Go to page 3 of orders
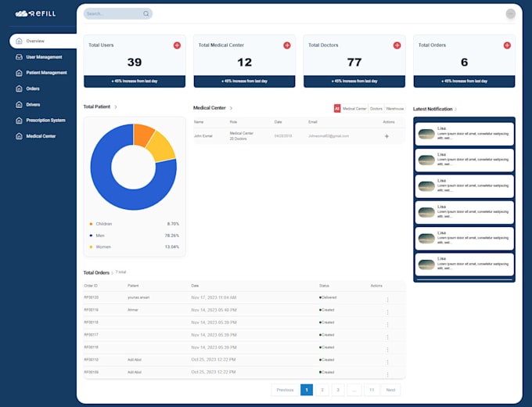Viewport: 532px width, 407px height. point(338,390)
